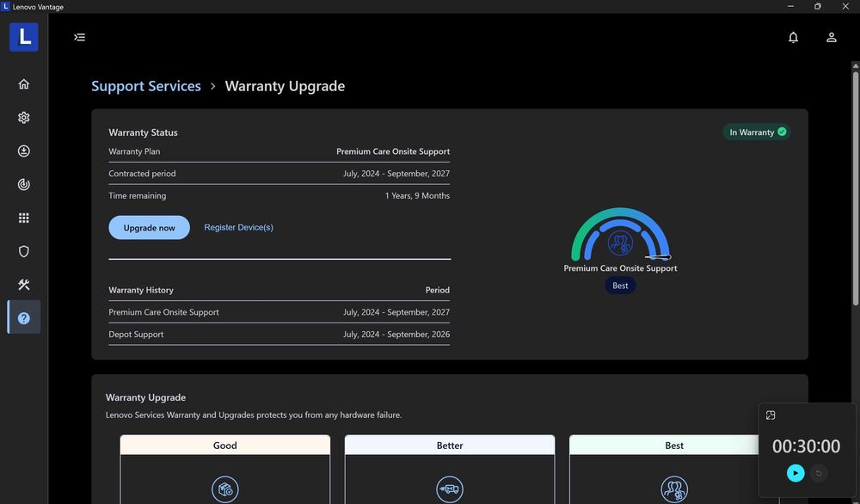Select the Better warranty card header
Image resolution: width=860 pixels, height=504 pixels.
[450, 446]
